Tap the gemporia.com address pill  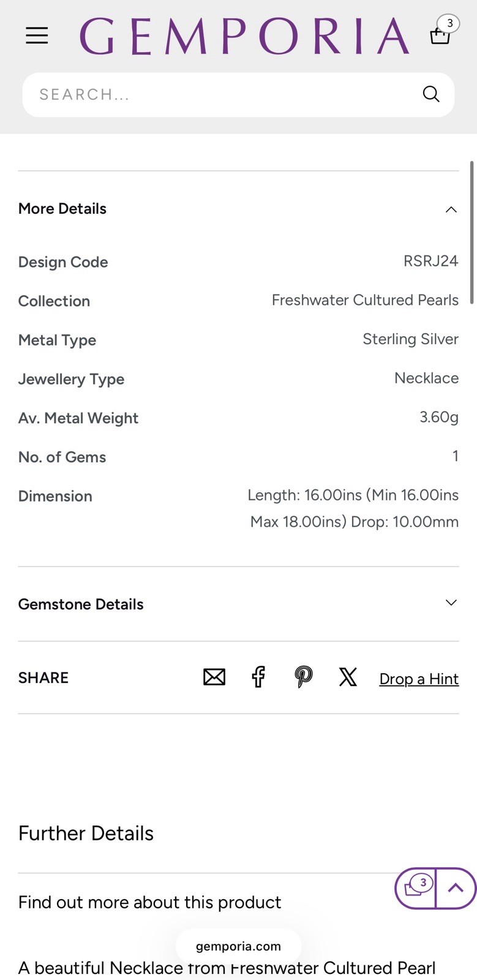click(x=238, y=946)
